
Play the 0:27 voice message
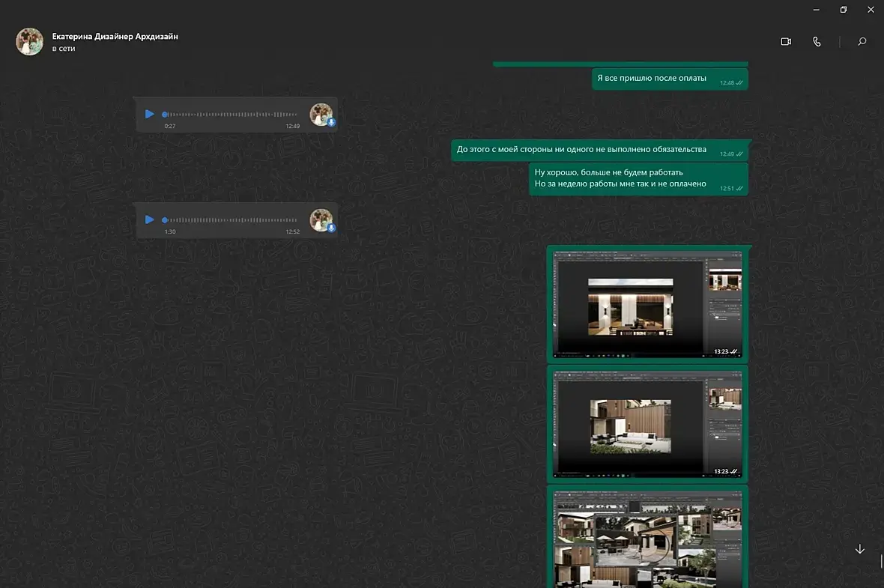[x=149, y=114]
